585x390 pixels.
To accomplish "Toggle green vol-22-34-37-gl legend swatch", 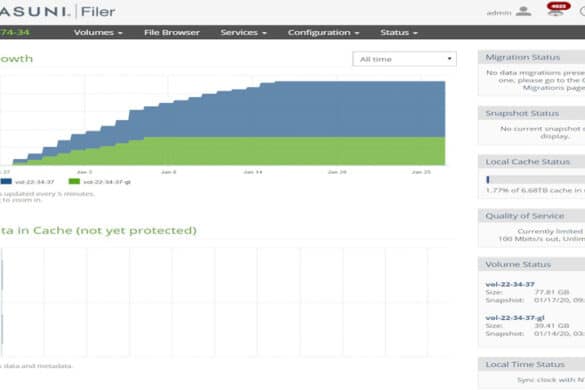I will 74,181.
